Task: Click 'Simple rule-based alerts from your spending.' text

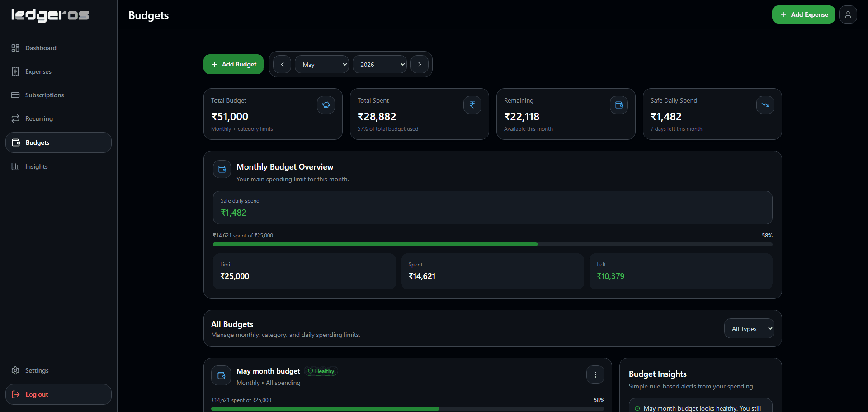Action: (x=692, y=386)
